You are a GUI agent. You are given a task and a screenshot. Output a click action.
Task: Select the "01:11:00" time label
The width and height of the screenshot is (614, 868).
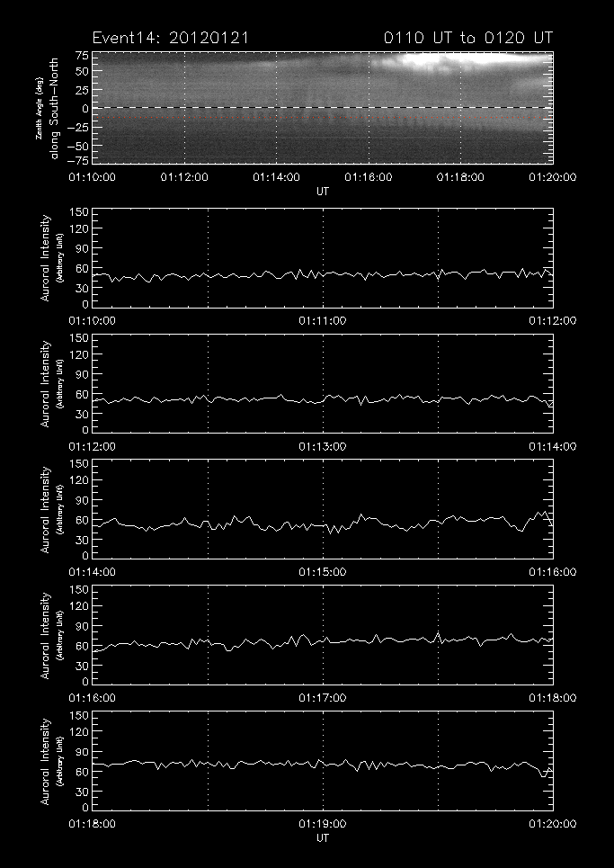tap(323, 320)
